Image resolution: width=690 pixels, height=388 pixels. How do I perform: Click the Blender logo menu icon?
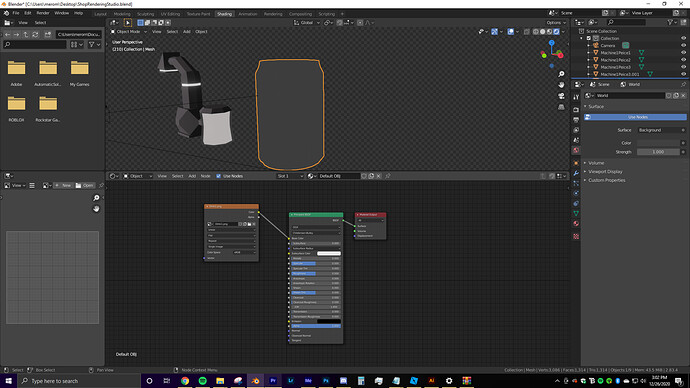point(6,13)
